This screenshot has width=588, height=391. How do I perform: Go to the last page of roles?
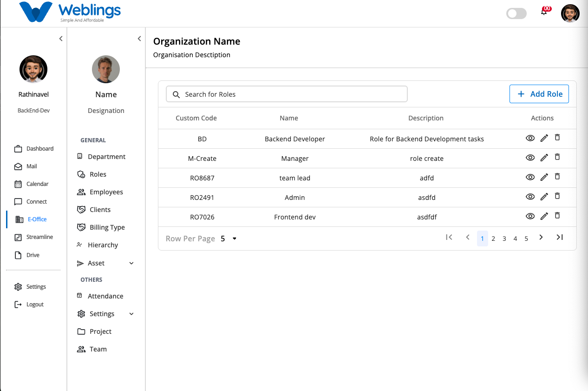click(560, 237)
